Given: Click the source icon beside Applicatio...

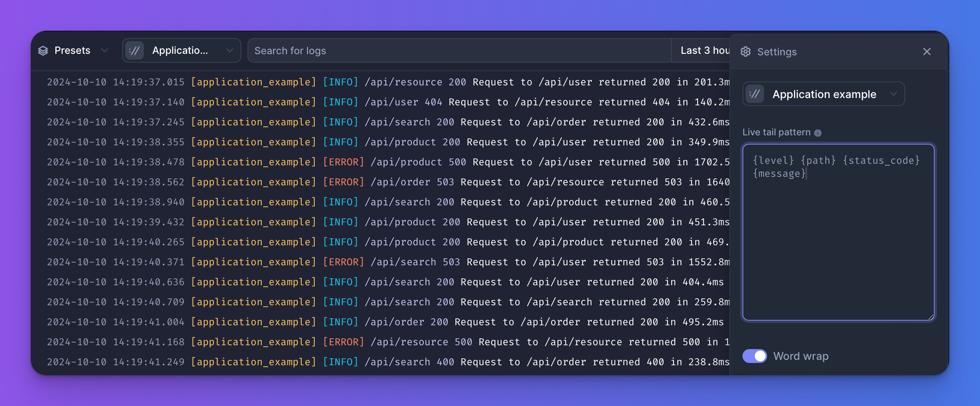Looking at the screenshot, I should click(x=135, y=50).
